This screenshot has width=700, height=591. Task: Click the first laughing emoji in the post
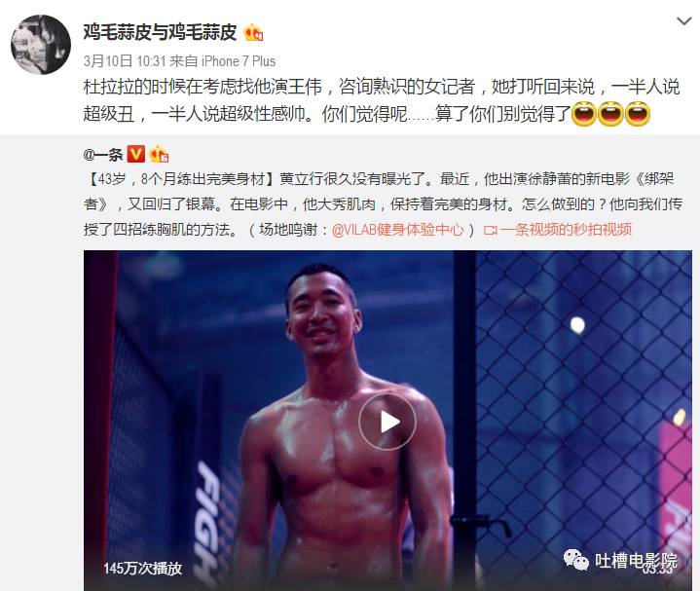[584, 113]
